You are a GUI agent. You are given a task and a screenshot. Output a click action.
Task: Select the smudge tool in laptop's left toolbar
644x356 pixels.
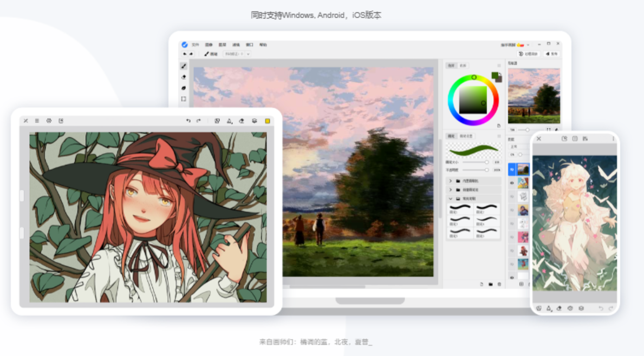click(184, 88)
